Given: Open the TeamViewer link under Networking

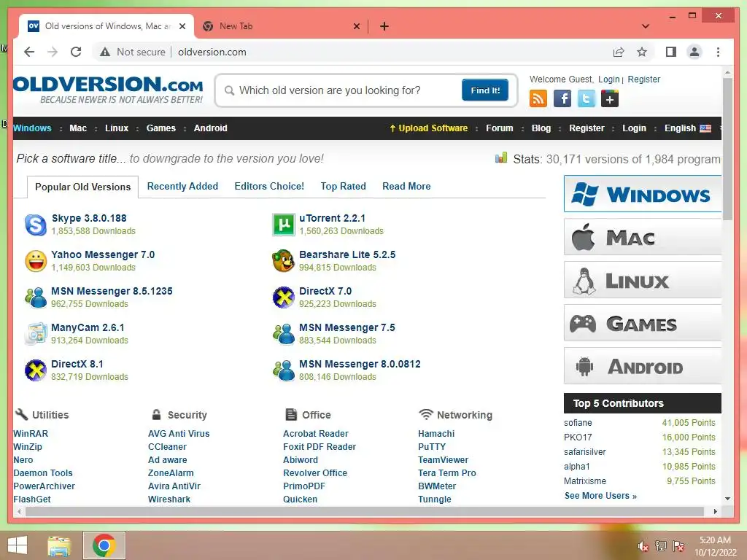Looking at the screenshot, I should (443, 460).
